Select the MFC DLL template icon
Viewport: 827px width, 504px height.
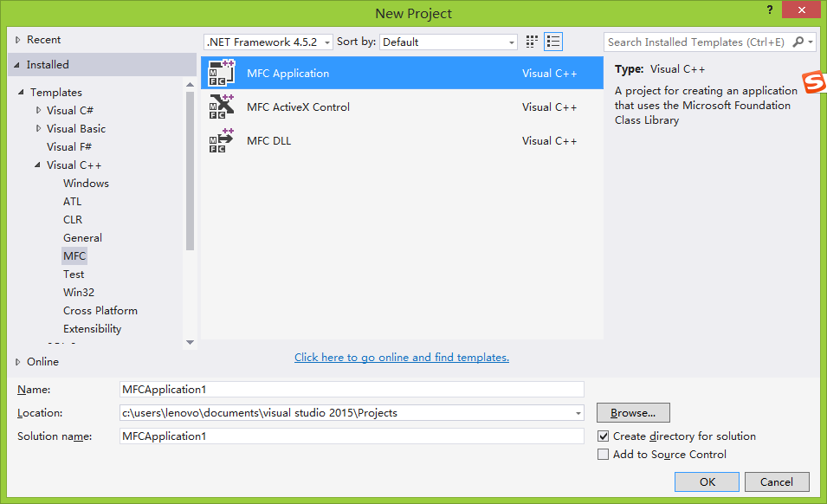point(222,141)
